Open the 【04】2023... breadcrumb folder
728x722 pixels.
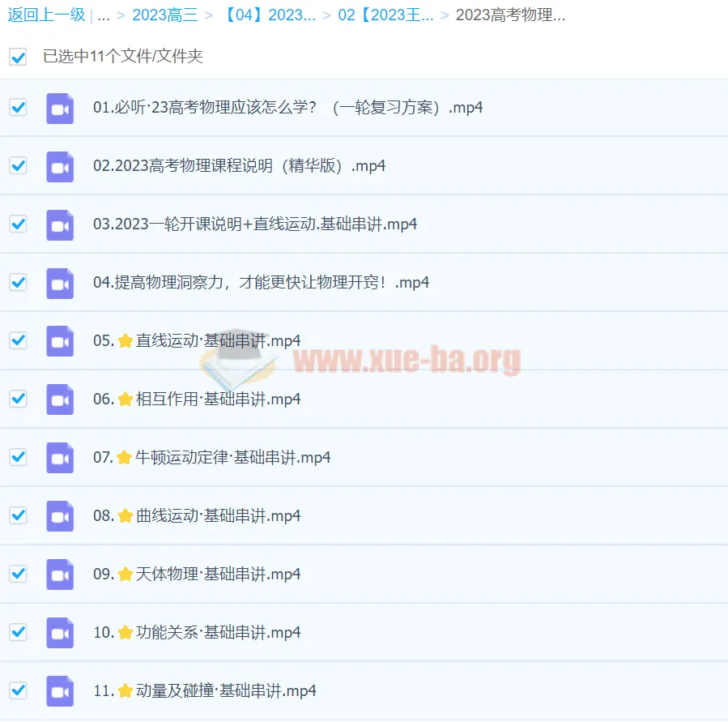click(x=269, y=15)
